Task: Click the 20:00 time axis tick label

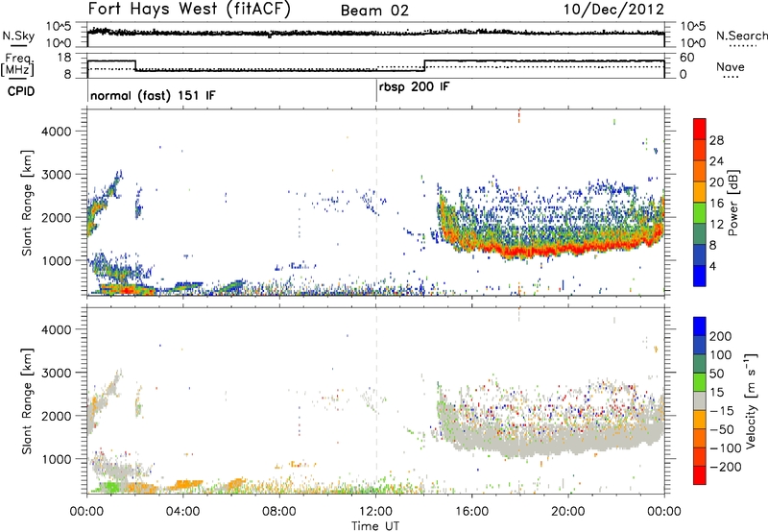Action: 567,512
